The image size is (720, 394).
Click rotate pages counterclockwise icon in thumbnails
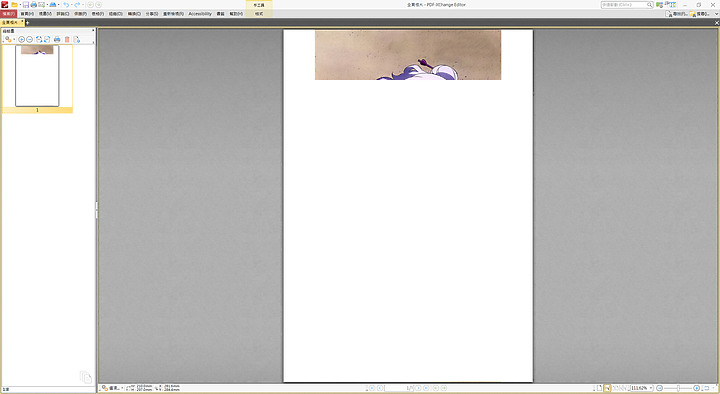coord(39,39)
